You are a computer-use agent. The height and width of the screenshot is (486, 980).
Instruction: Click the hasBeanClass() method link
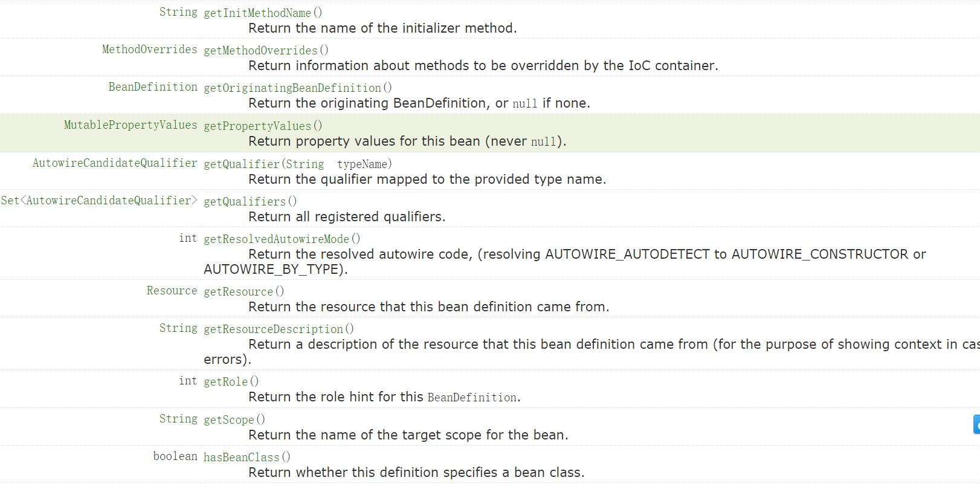(x=242, y=457)
